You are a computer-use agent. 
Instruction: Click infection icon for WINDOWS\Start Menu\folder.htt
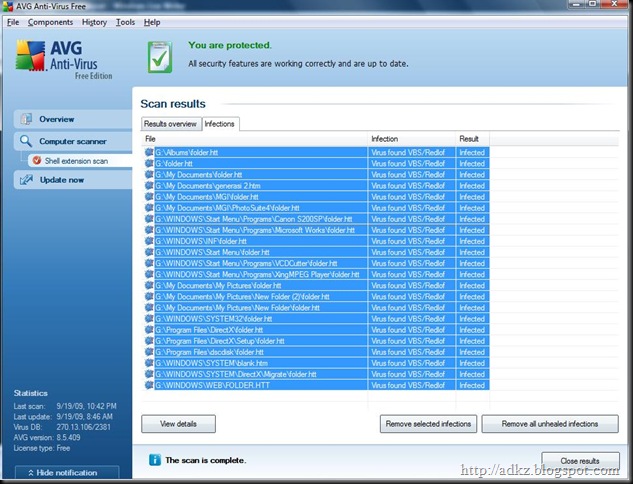[149, 252]
